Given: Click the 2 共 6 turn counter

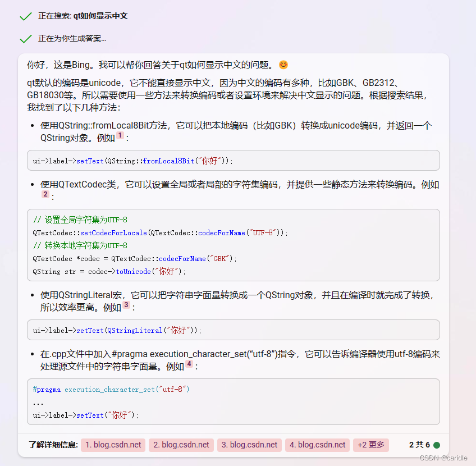Looking at the screenshot, I should [x=419, y=445].
